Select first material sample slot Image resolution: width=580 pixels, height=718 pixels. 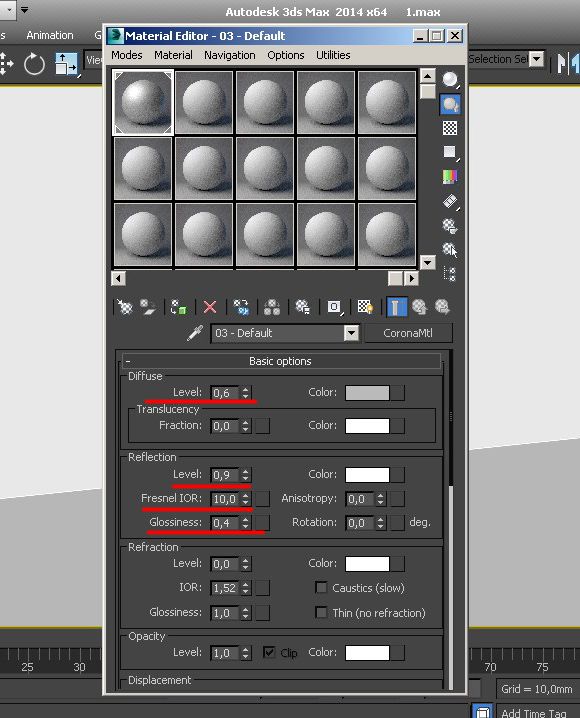143,103
